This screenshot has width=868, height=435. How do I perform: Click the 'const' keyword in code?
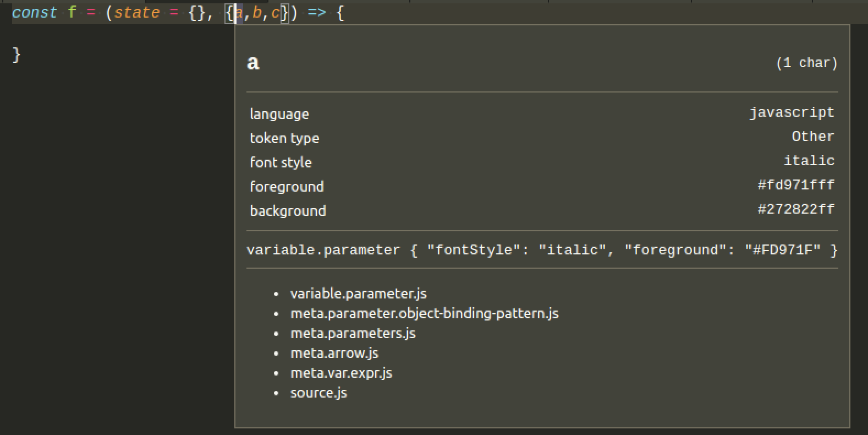coord(35,13)
